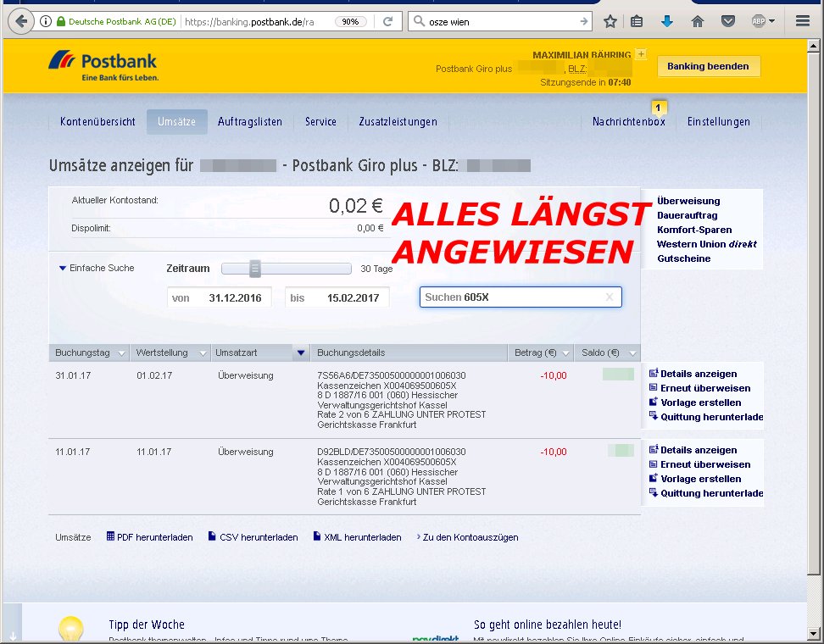The width and height of the screenshot is (824, 644).
Task: Click the green padlock security icon
Action: coord(61,21)
